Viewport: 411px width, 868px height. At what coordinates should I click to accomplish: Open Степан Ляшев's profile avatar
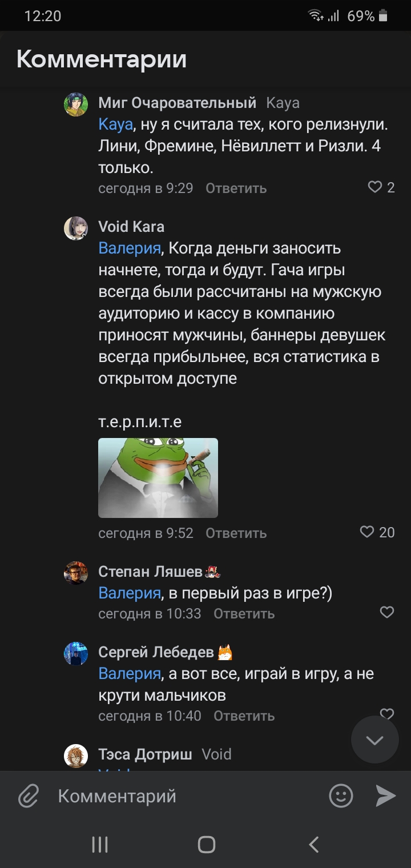(76, 573)
